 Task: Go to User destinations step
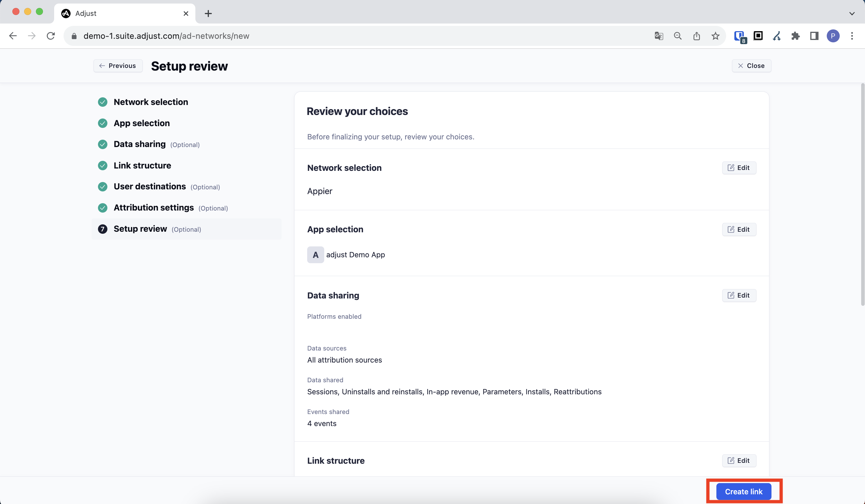pos(149,186)
